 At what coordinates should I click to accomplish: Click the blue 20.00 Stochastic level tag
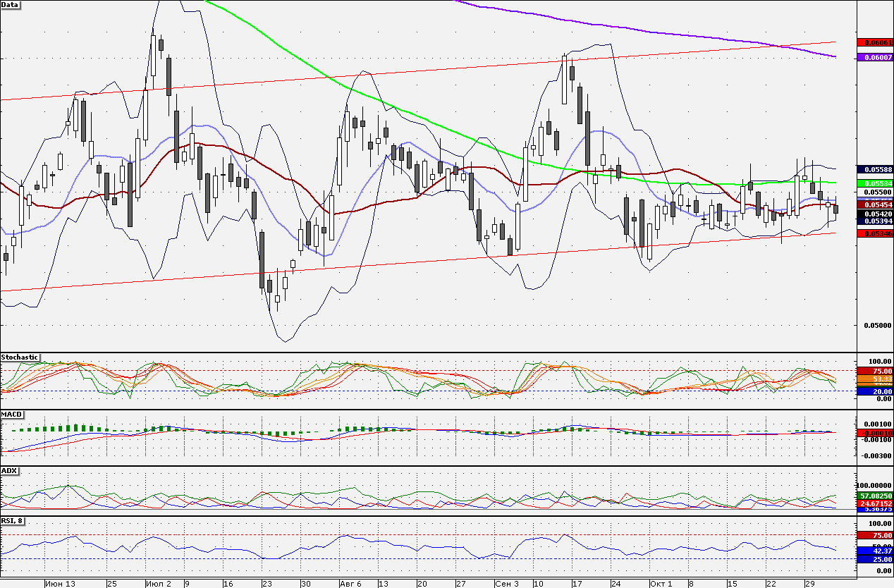click(874, 391)
